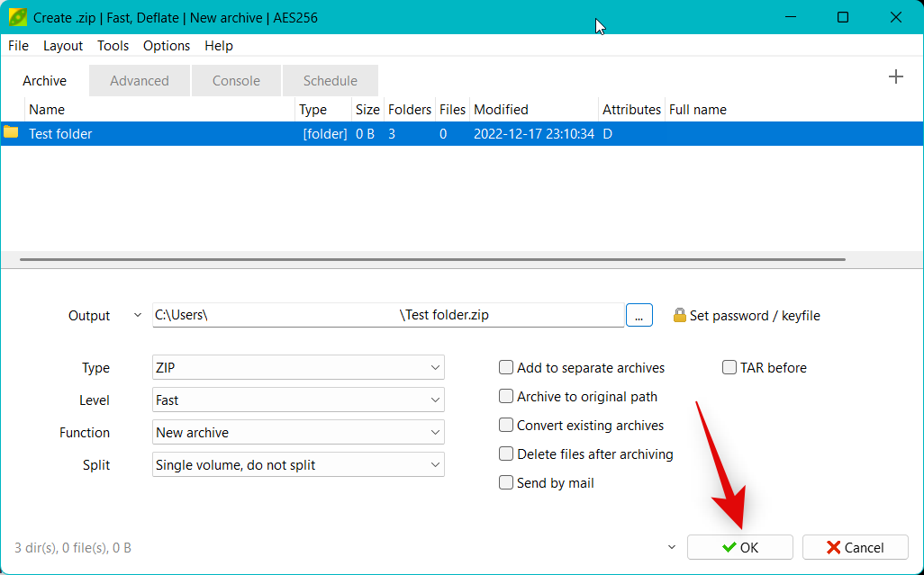The image size is (924, 575).
Task: Enable Send by mail checkbox
Action: (x=506, y=483)
